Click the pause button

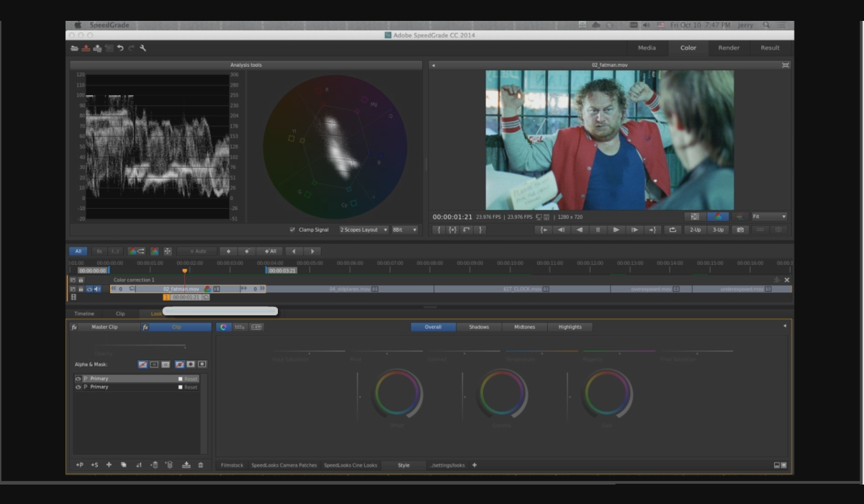598,230
